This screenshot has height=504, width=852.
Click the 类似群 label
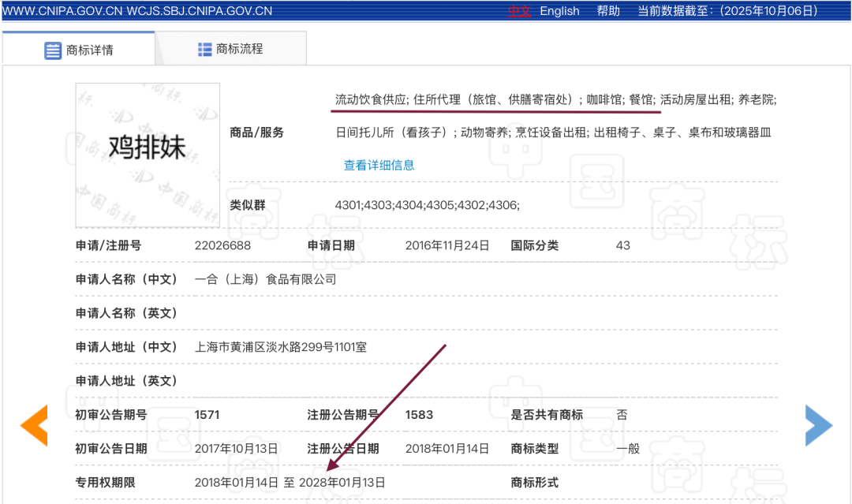247,205
